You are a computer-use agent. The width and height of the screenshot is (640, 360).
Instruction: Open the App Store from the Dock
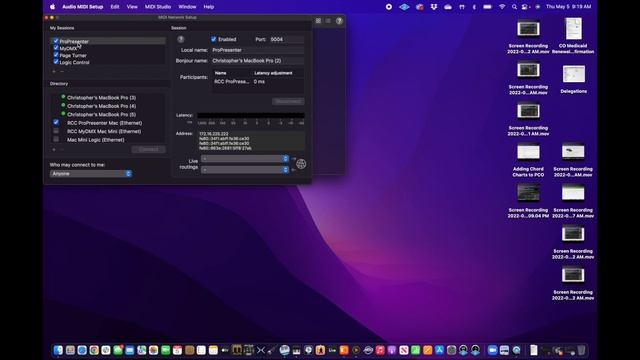pyautogui.click(x=439, y=350)
